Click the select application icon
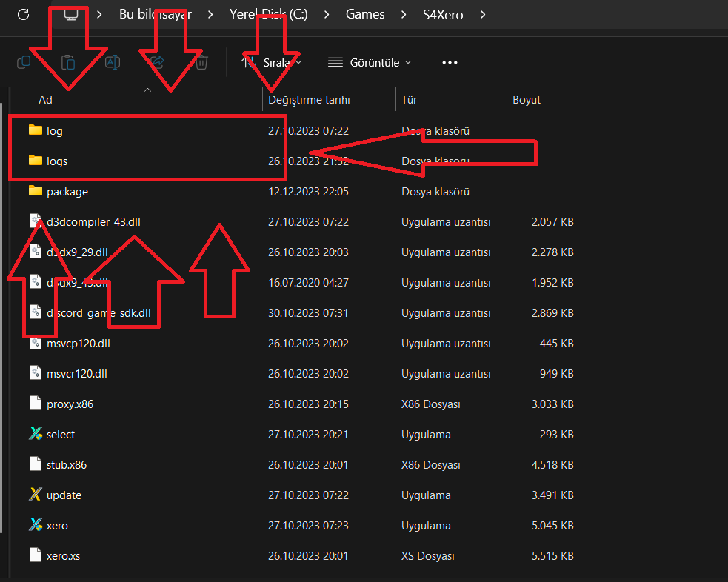Viewport: 728px width, 582px height. pyautogui.click(x=35, y=434)
